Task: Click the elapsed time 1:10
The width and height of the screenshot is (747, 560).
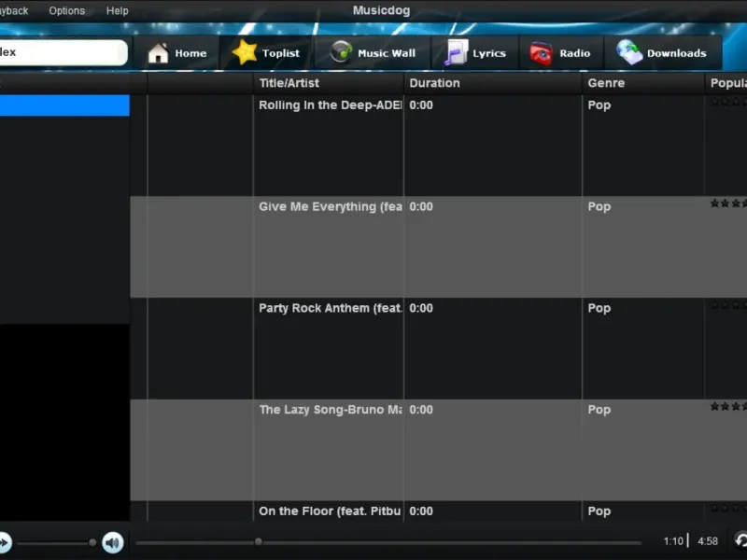Action: coord(673,541)
